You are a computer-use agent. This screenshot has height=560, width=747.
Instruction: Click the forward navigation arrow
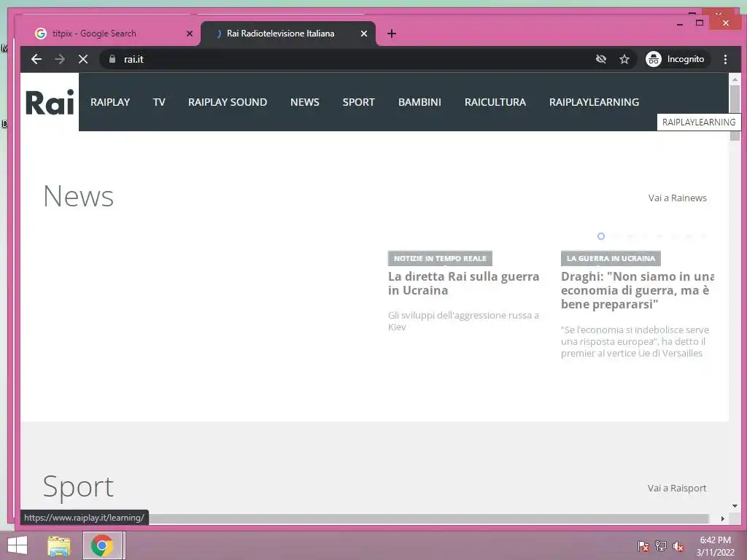tap(60, 59)
